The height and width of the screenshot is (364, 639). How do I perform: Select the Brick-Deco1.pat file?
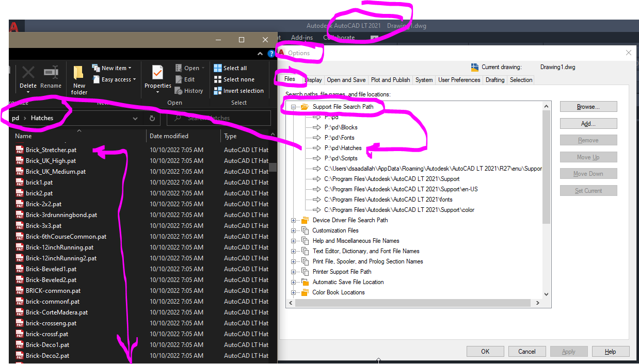[x=47, y=345]
